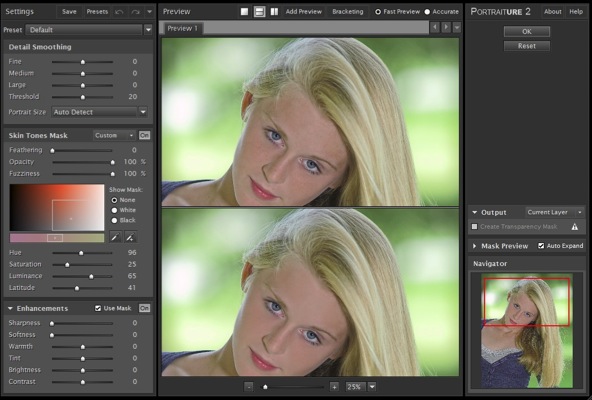Pick the skin tone eyedropper tool
The width and height of the screenshot is (592, 400).
point(115,237)
